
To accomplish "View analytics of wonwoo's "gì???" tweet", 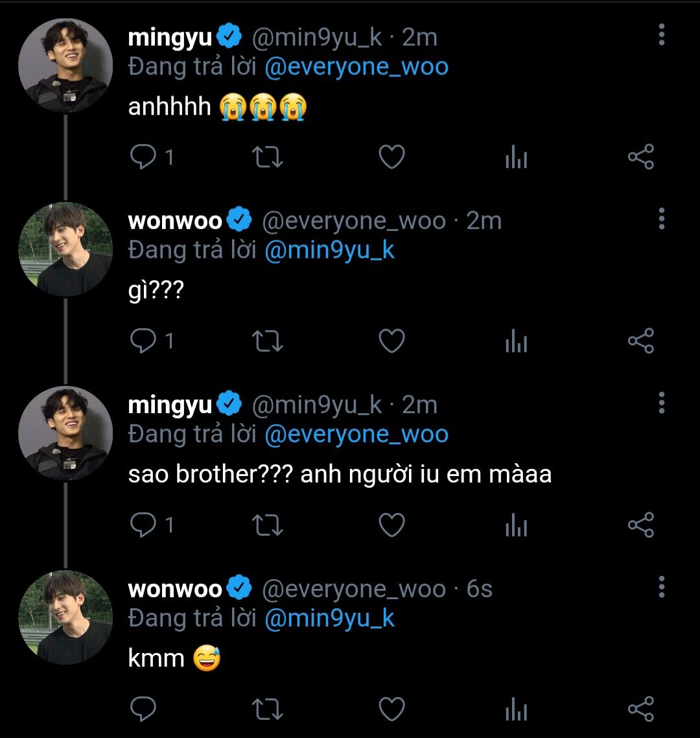I will coord(516,341).
